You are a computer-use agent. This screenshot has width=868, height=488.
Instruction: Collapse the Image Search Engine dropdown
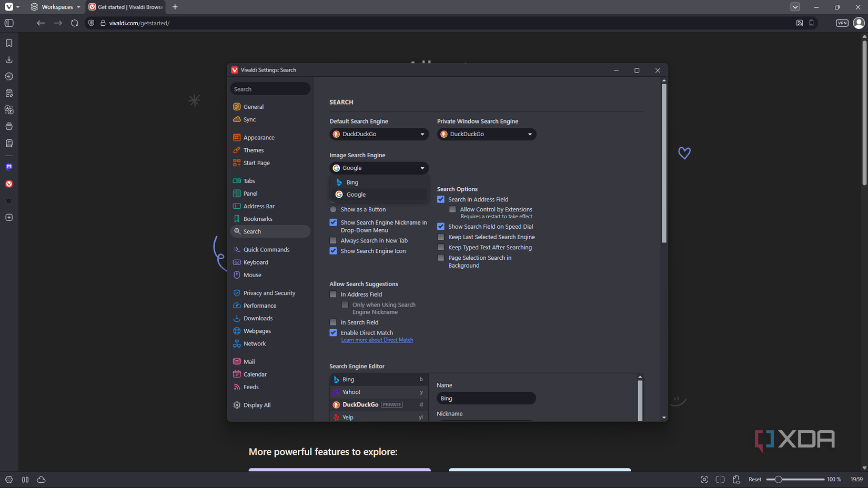pos(379,168)
